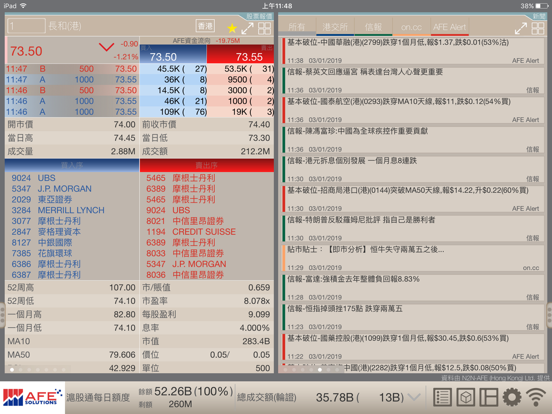This screenshot has width=552, height=414.
Task: Select the ask depth row 9500 ( 4)
Action: coord(240,80)
